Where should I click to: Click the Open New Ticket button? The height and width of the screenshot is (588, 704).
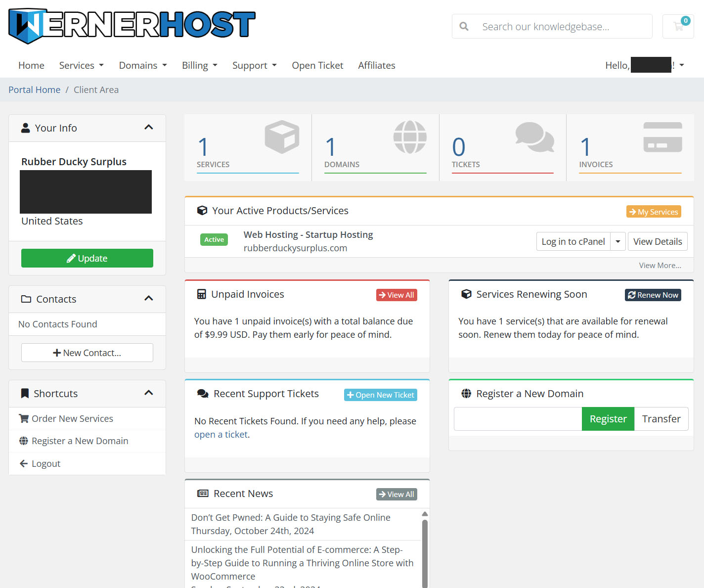[381, 395]
